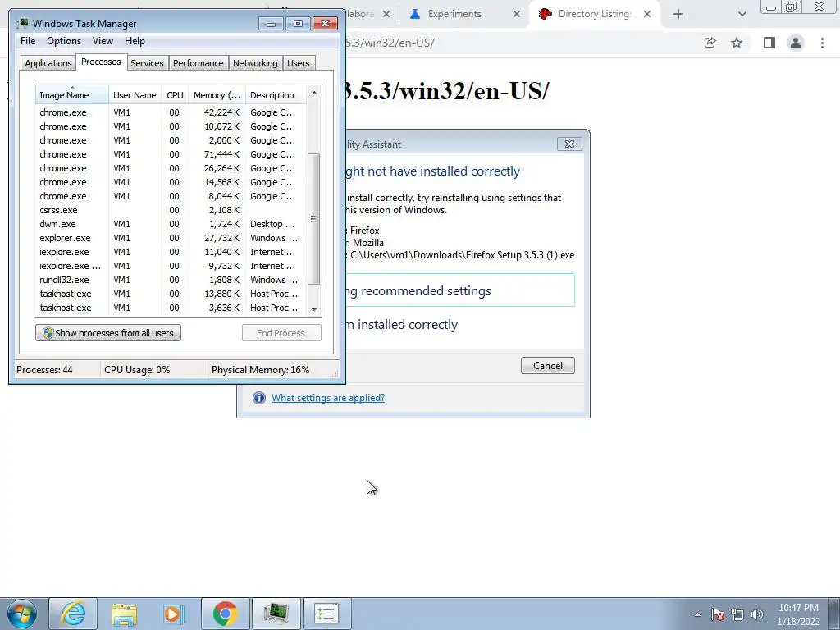Open the Options menu in Task Manager
This screenshot has height=630, width=840.
[x=64, y=41]
